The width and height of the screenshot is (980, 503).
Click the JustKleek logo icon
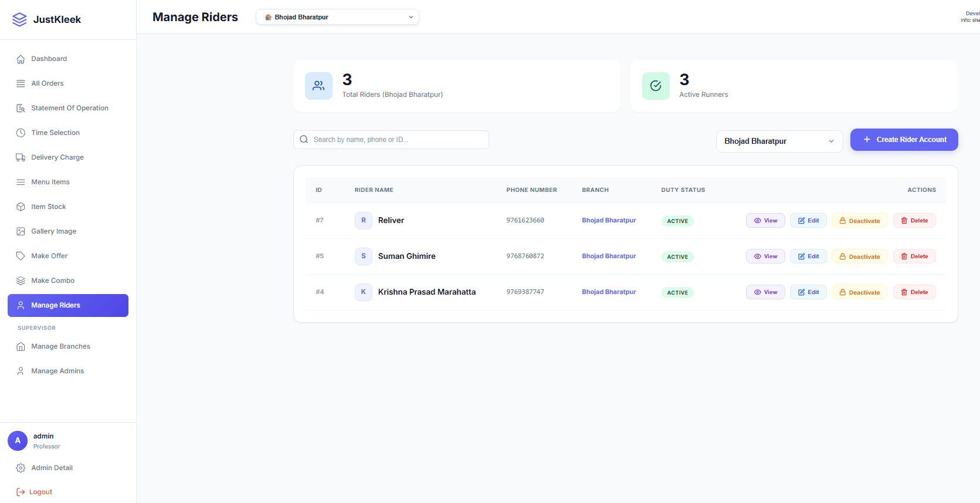pos(19,19)
